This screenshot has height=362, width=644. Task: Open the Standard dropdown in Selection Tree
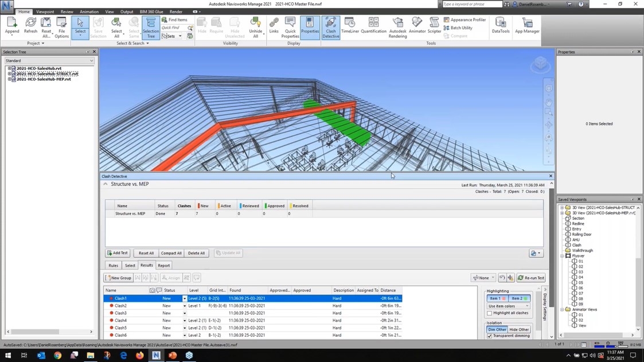coord(49,60)
